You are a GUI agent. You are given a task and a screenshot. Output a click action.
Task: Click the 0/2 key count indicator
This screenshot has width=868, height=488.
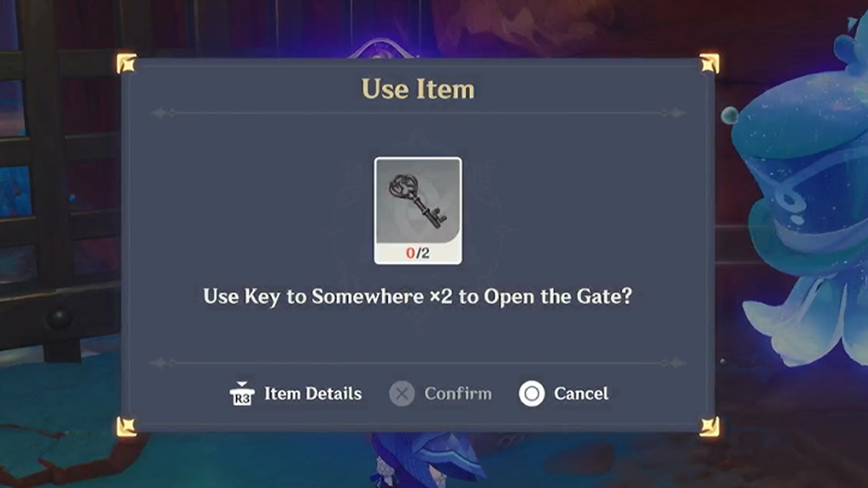click(x=418, y=253)
